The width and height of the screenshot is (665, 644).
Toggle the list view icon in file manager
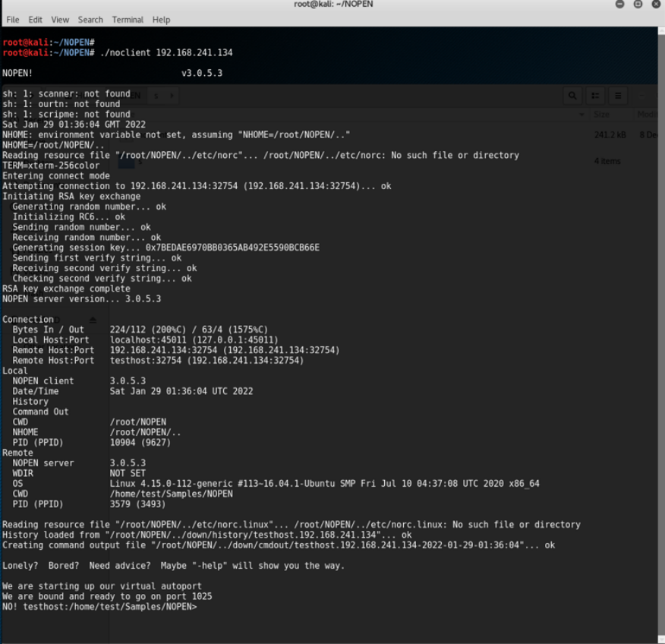click(595, 96)
